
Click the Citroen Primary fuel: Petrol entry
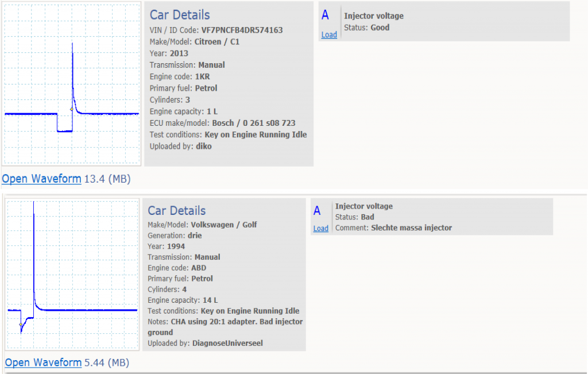coord(183,88)
